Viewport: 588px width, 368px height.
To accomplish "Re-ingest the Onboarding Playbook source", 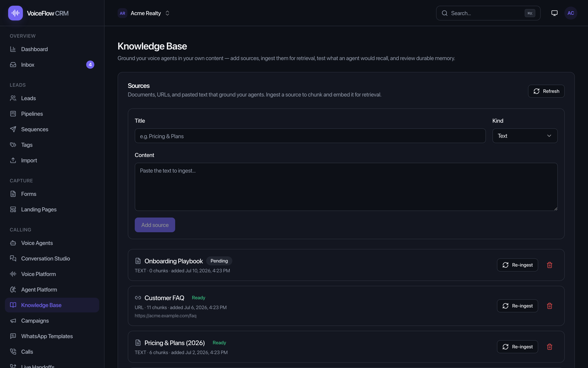I will pos(518,265).
